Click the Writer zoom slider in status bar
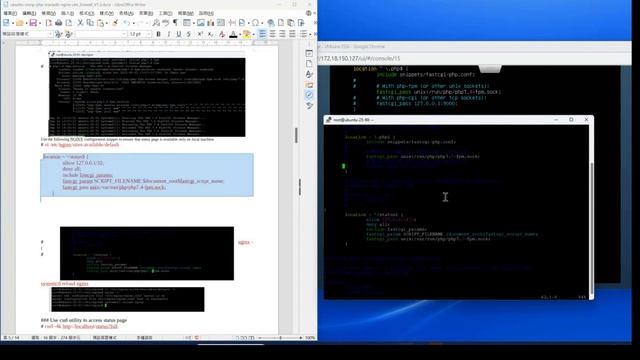Image resolution: width=640 pixels, height=360 pixels. [280, 338]
